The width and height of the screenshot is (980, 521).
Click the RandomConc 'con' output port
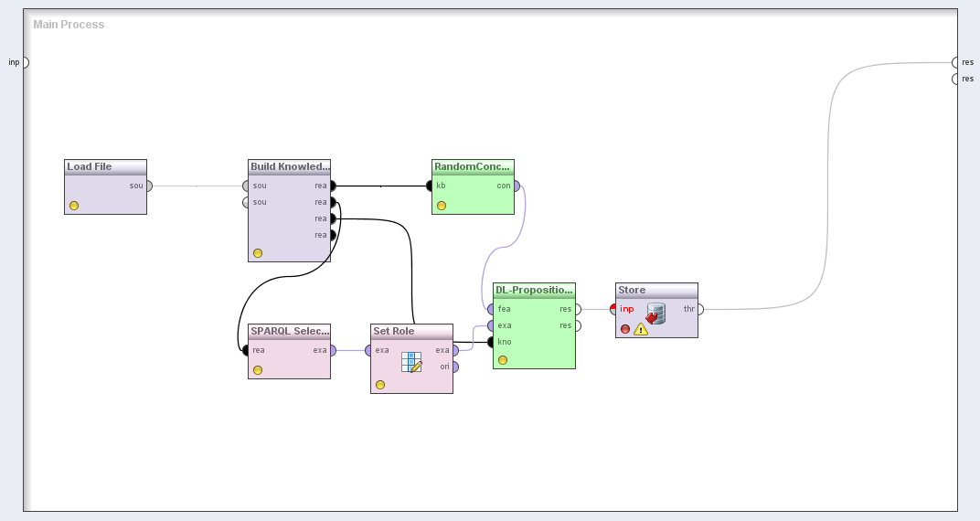click(x=516, y=186)
